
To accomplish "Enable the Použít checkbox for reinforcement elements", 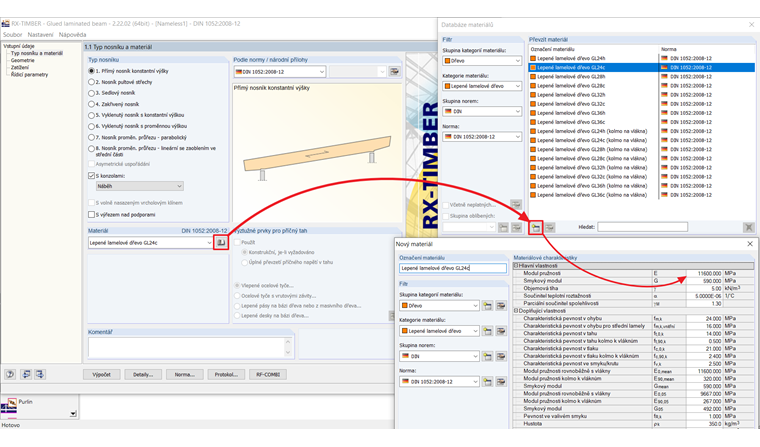I will pos(238,242).
